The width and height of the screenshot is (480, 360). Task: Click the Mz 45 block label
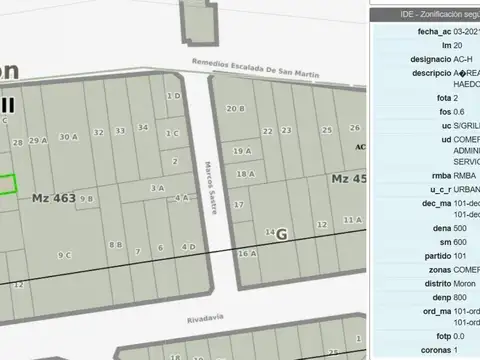[x=349, y=179]
